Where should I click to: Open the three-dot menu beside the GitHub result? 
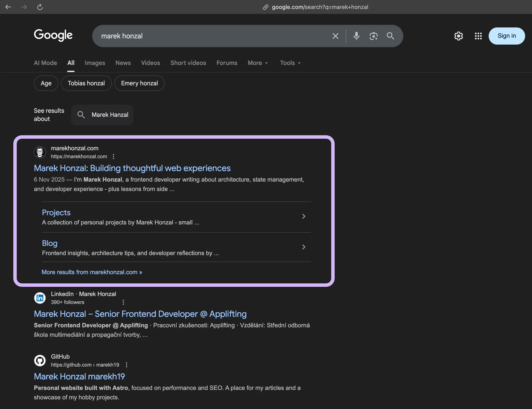pyautogui.click(x=126, y=365)
